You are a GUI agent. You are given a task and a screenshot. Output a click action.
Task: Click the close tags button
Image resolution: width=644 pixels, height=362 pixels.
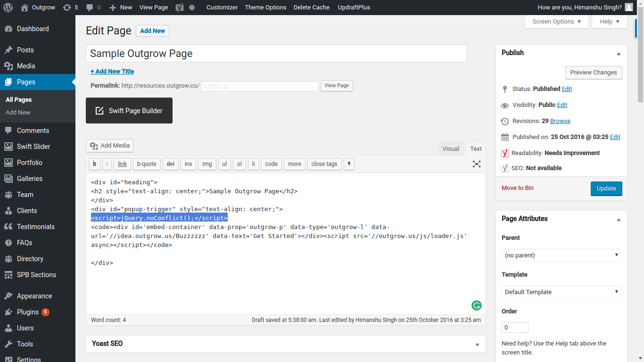[324, 164]
